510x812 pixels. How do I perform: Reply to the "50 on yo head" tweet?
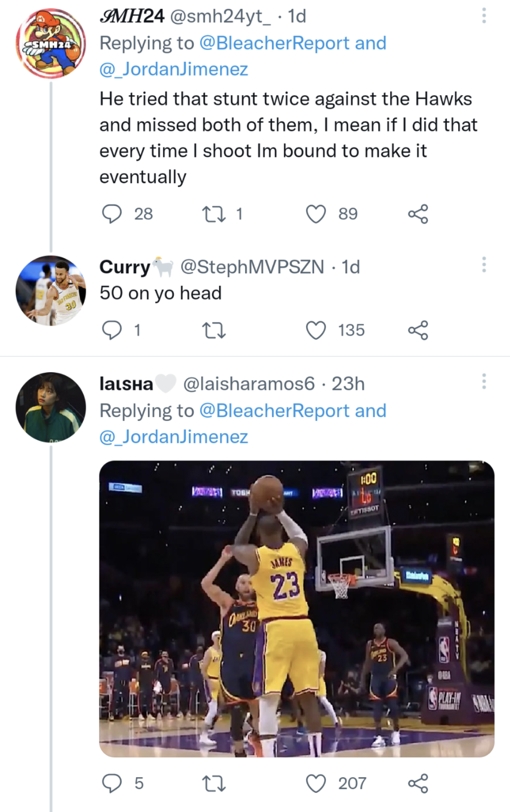click(x=112, y=330)
